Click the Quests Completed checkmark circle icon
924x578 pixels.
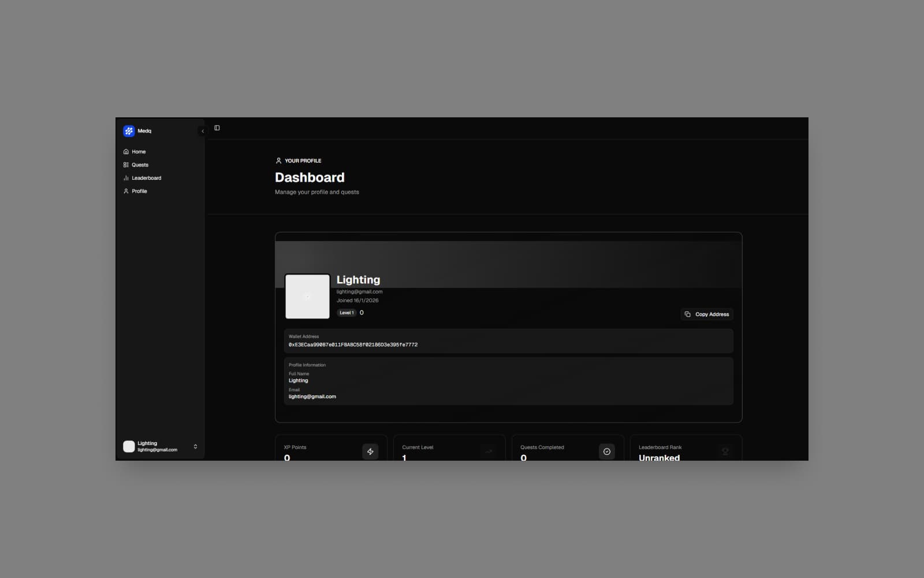(x=606, y=451)
